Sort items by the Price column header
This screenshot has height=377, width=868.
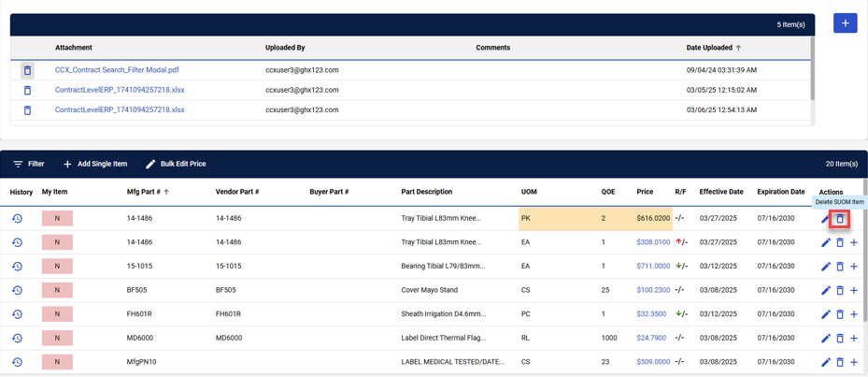(x=645, y=192)
